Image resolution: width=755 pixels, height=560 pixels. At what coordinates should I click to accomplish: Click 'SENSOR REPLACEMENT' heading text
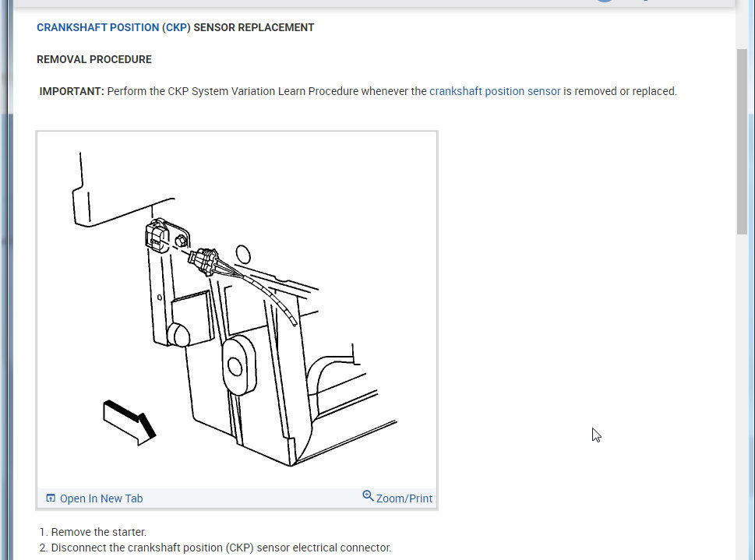pos(254,27)
